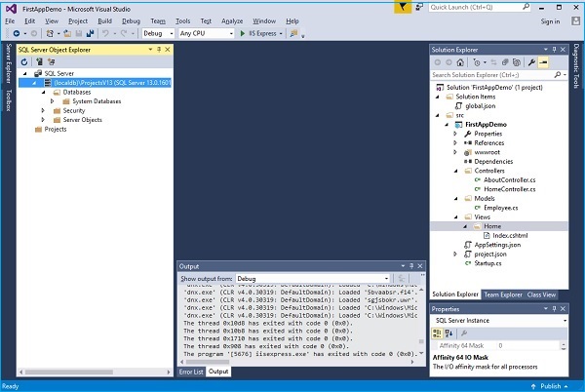Click the feedback notification flag icon
The height and width of the screenshot is (392, 585).
(x=403, y=7)
